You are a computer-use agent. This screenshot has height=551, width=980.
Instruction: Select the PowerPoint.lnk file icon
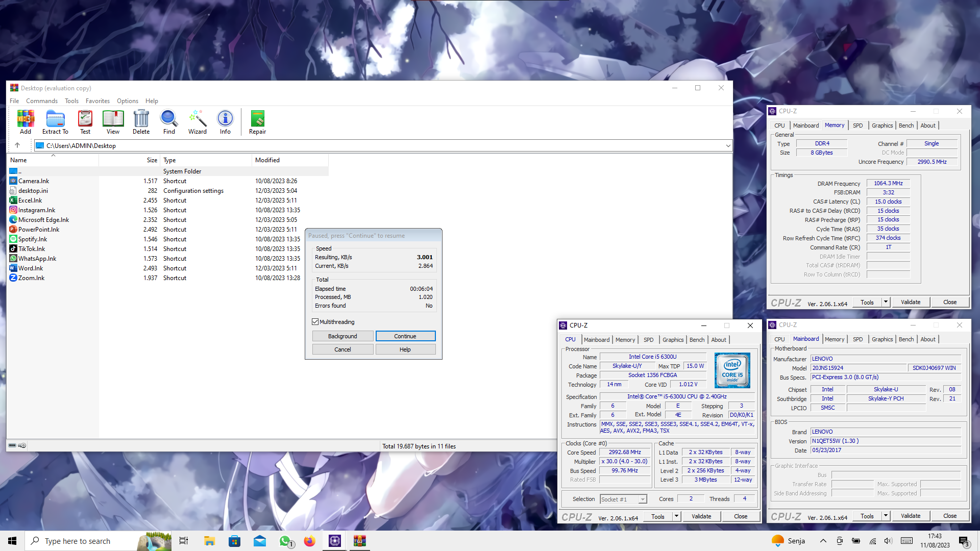(x=13, y=230)
